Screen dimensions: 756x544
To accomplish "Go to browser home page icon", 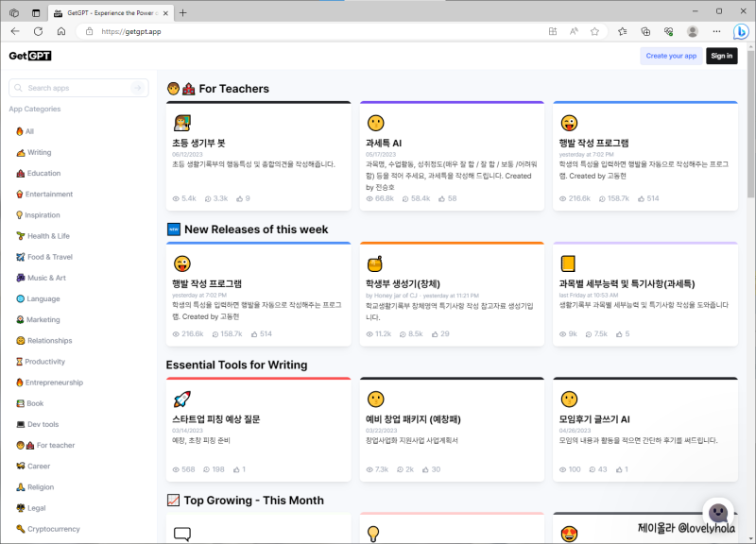I will tap(61, 31).
